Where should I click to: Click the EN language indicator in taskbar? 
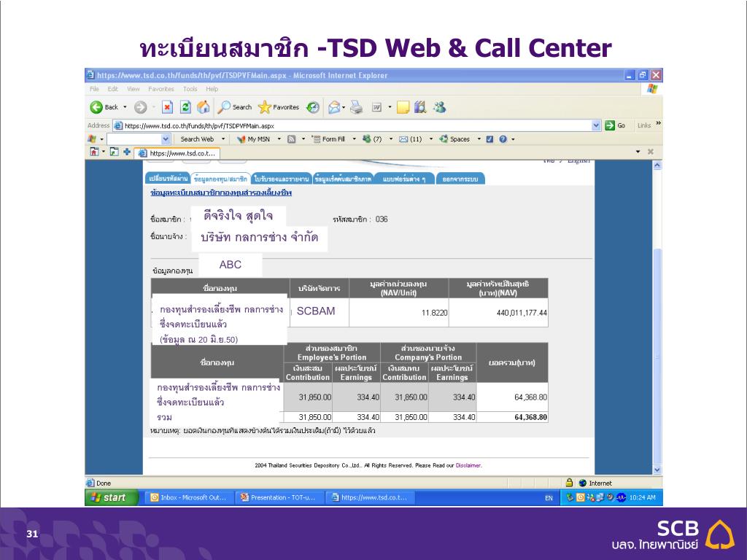(549, 497)
